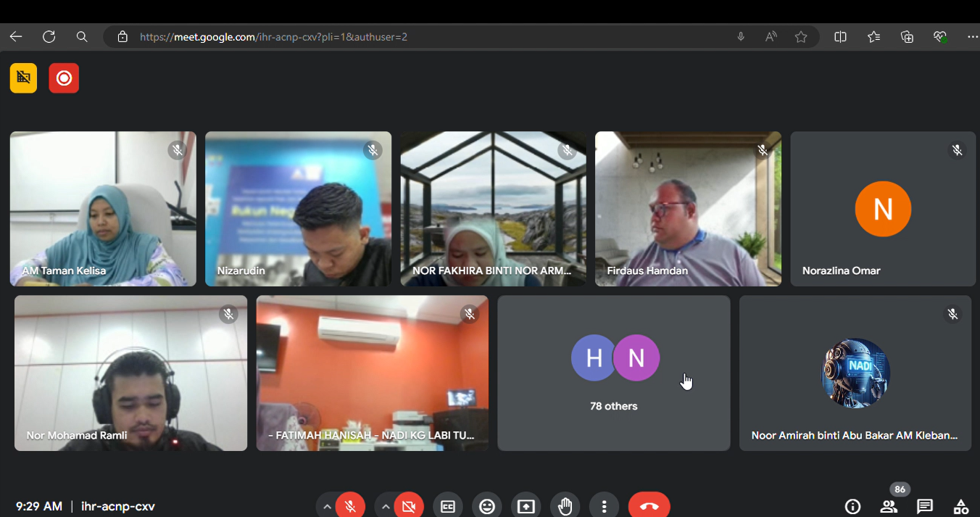Turn on the camera
Image resolution: width=980 pixels, height=517 pixels.
(x=409, y=506)
